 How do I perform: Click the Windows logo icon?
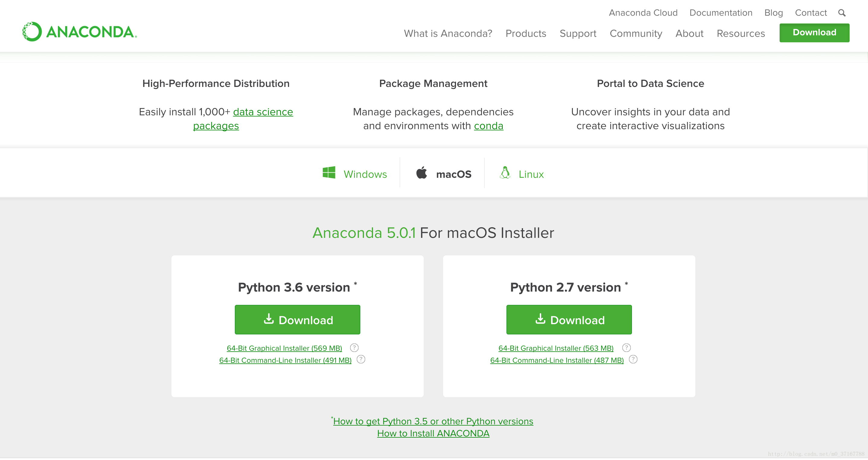click(329, 173)
